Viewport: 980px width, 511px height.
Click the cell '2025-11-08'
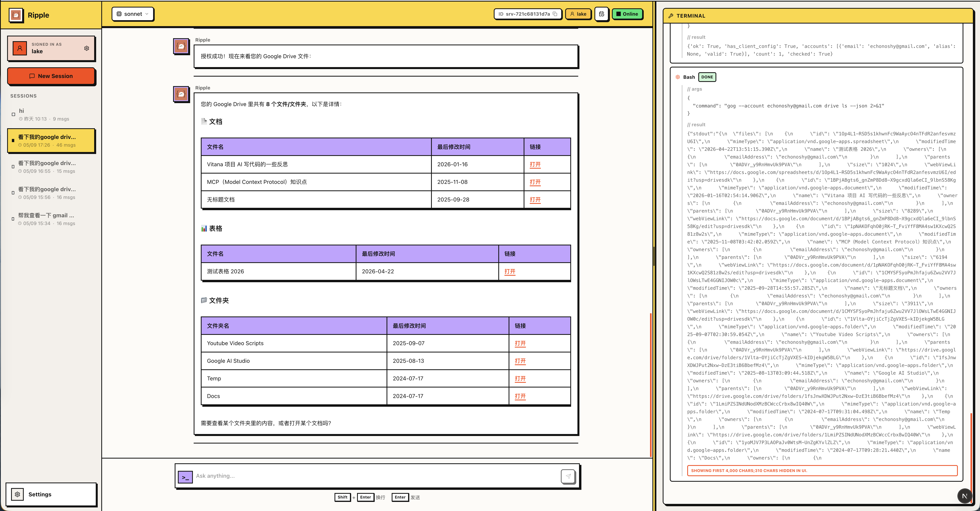[x=478, y=182]
